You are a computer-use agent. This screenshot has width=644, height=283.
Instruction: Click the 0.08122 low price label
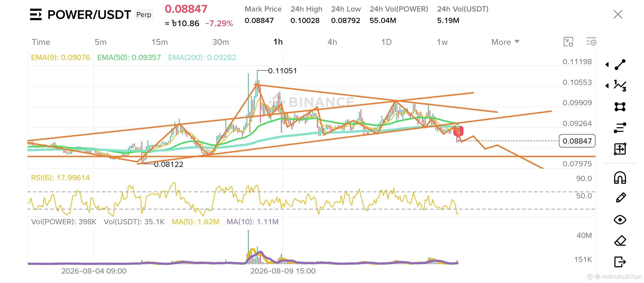tap(169, 164)
